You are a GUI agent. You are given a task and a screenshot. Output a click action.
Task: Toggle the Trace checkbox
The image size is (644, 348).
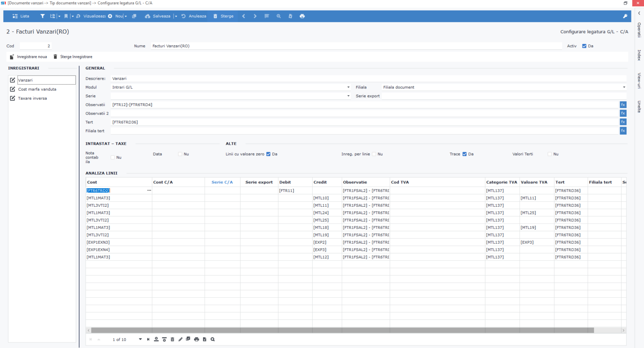click(465, 154)
